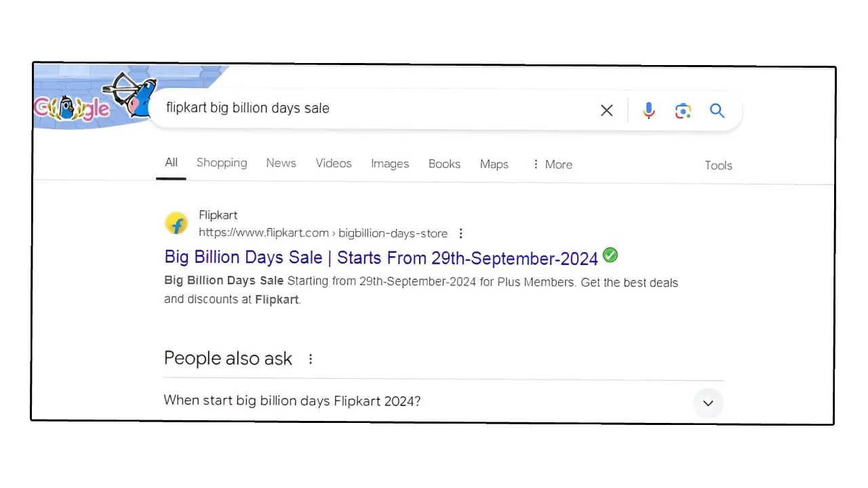Screen dimensions: 868x488
Task: Switch to the Videos tab
Action: [x=334, y=163]
